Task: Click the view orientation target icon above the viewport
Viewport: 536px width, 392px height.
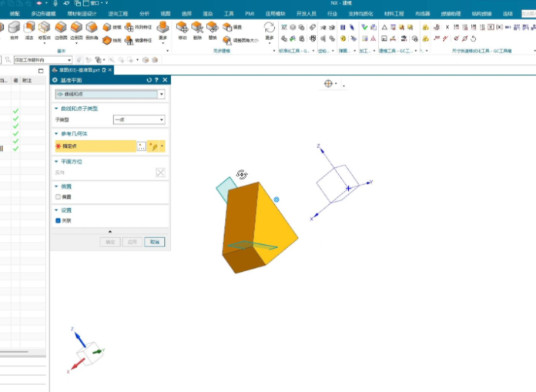Action: click(x=328, y=83)
